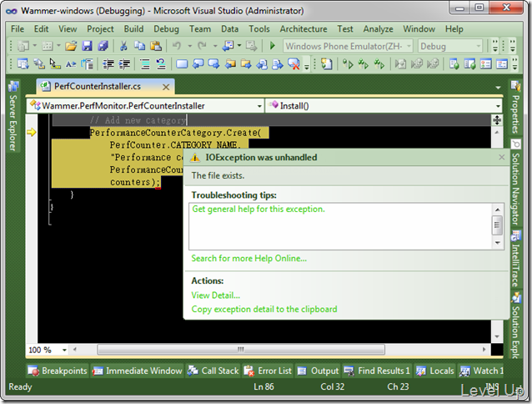Open the Tools menu
The height and width of the screenshot is (404, 532).
[259, 29]
